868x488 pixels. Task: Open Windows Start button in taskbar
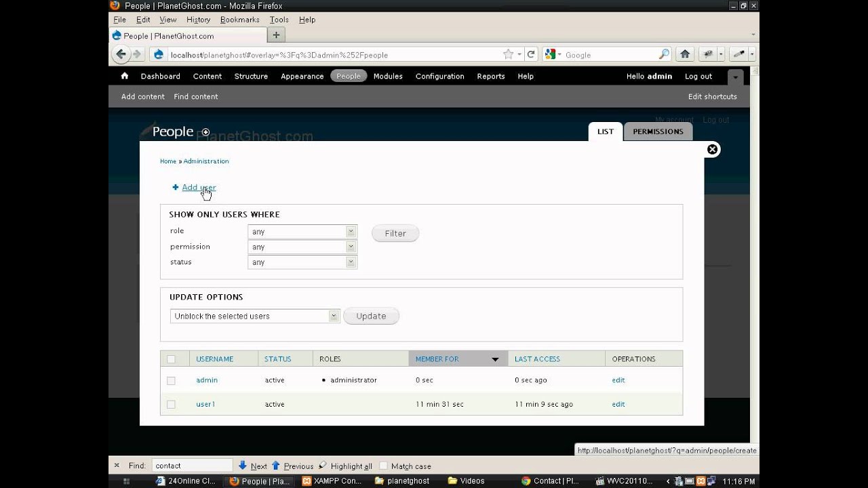(126, 481)
